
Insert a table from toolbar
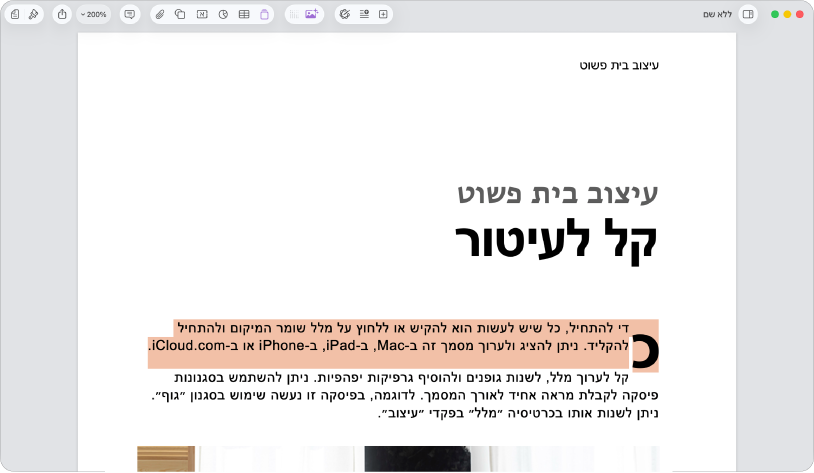(244, 15)
